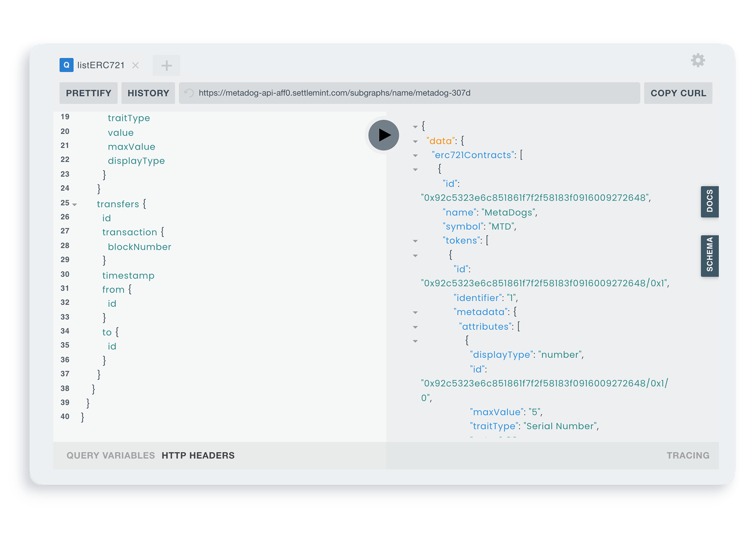Image resolution: width=756 pixels, height=544 pixels.
Task: Click the PRETTIFY button
Action: point(88,93)
